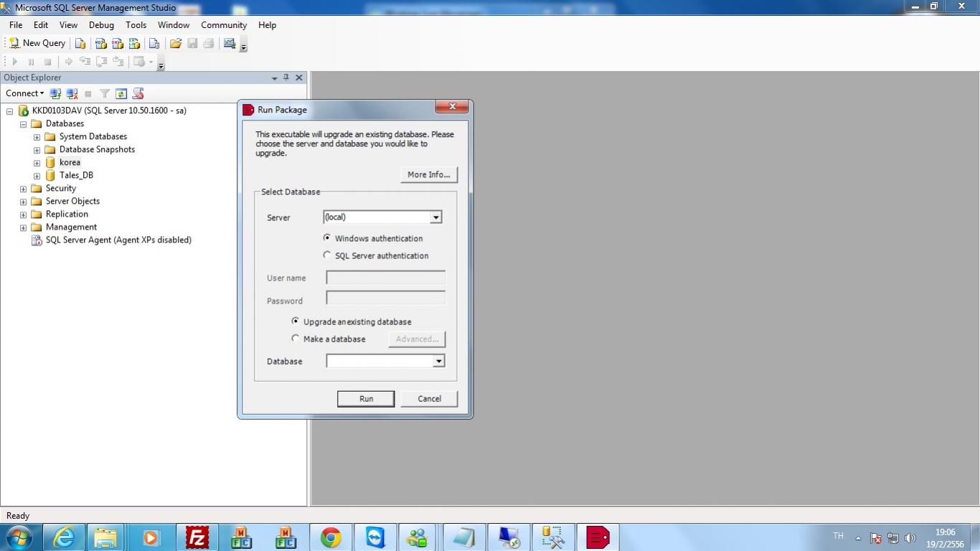Click Disconnect icon in Object Explorer

tap(72, 93)
